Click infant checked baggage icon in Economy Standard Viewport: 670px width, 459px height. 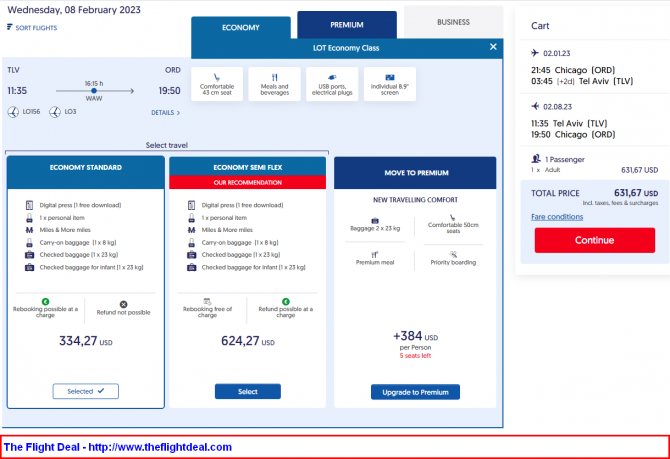point(29,268)
